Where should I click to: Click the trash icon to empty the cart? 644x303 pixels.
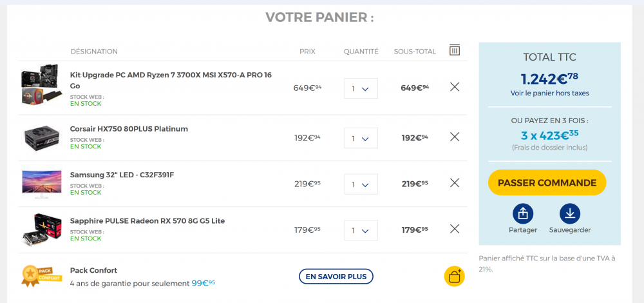455,50
